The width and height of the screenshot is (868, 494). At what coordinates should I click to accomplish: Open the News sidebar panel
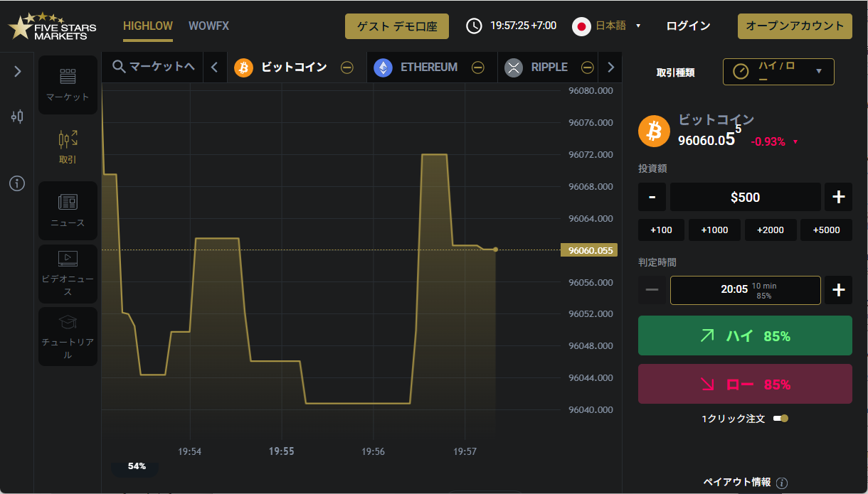click(68, 210)
